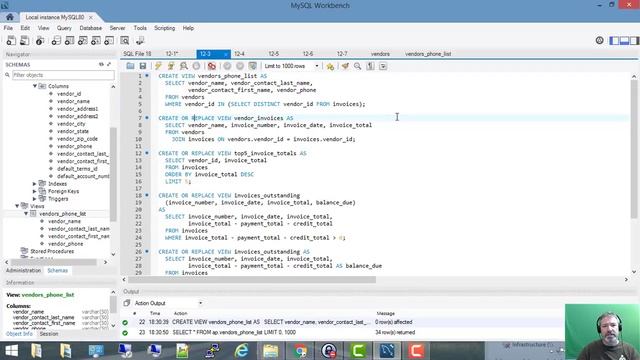
Task: Toggle autocommit mode icon
Action: tap(253, 66)
